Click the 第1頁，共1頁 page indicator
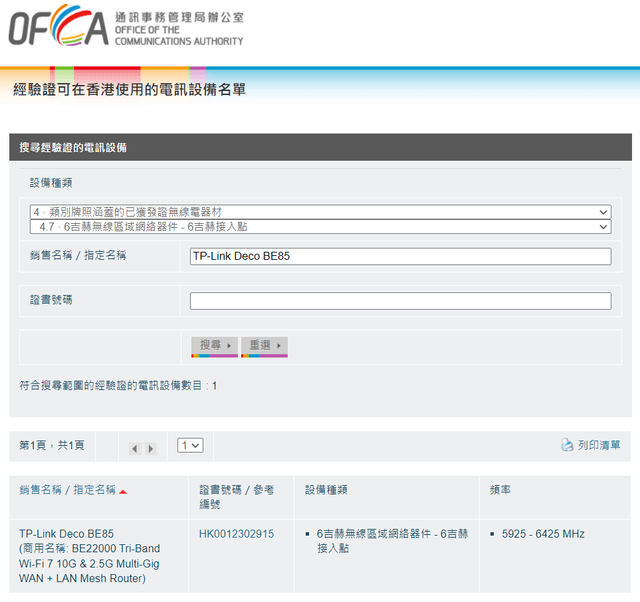 [52, 445]
